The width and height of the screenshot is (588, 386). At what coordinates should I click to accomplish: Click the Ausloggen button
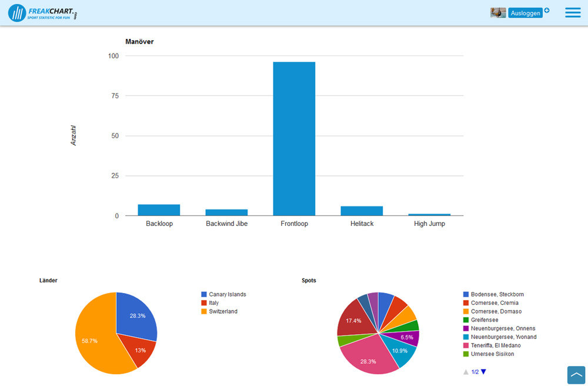pyautogui.click(x=524, y=13)
